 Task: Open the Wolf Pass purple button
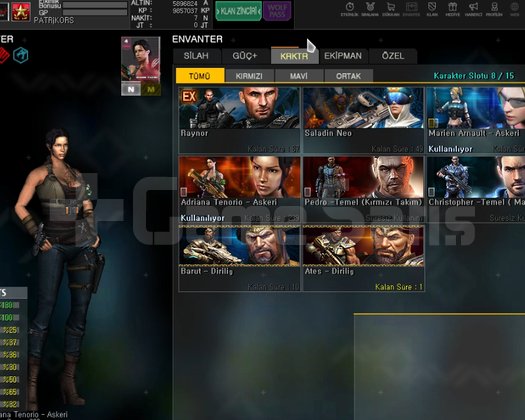[x=277, y=11]
